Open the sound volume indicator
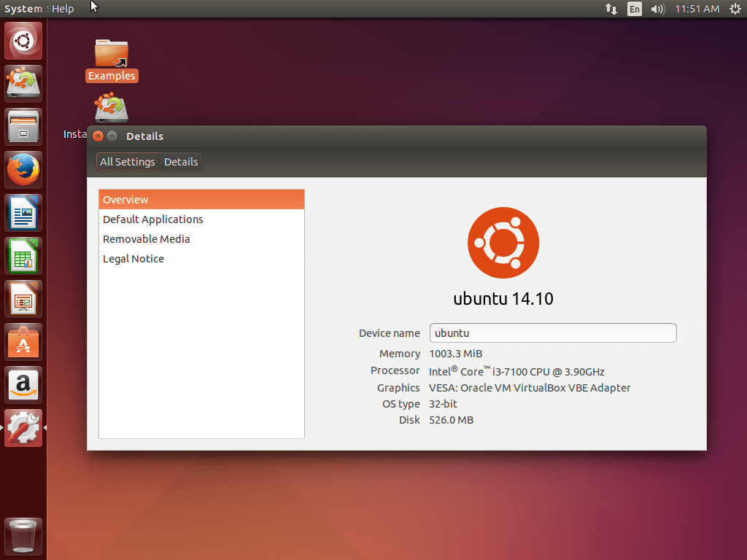Image resolution: width=747 pixels, height=560 pixels. click(x=657, y=9)
